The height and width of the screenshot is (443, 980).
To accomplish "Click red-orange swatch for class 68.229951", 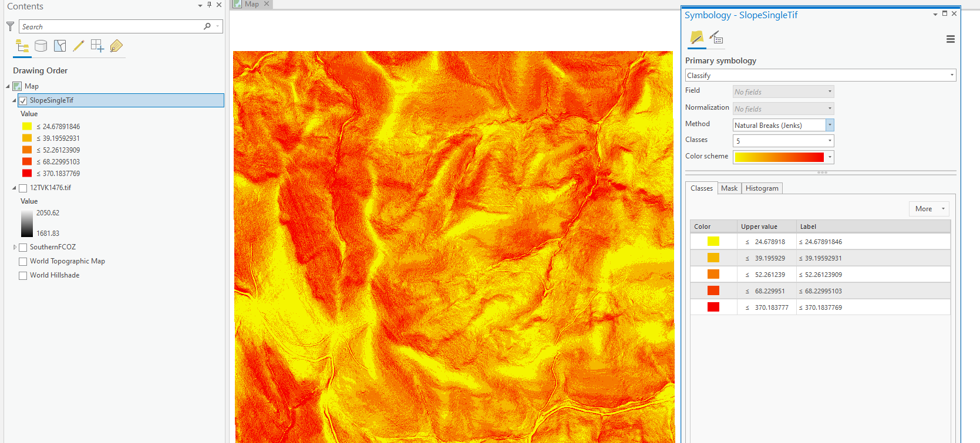I will (713, 290).
